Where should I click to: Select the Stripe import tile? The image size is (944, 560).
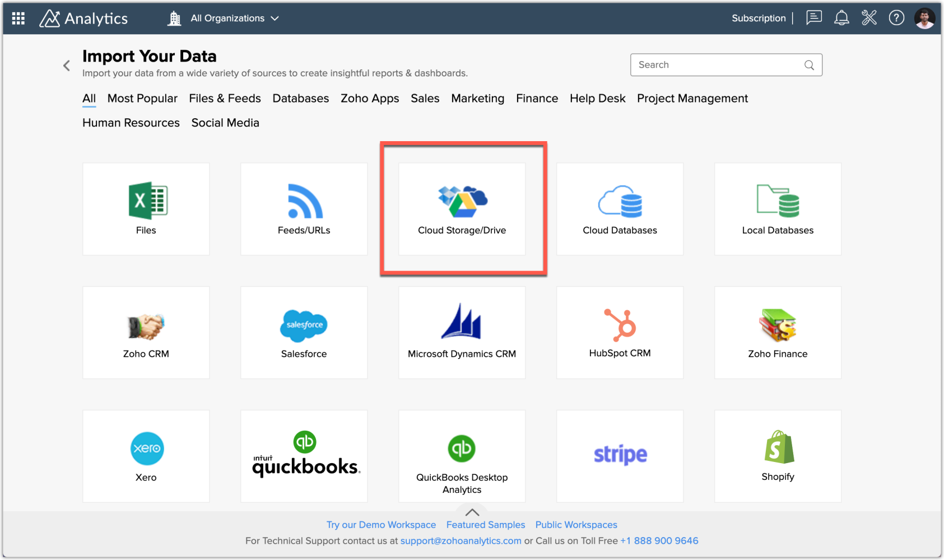click(620, 455)
